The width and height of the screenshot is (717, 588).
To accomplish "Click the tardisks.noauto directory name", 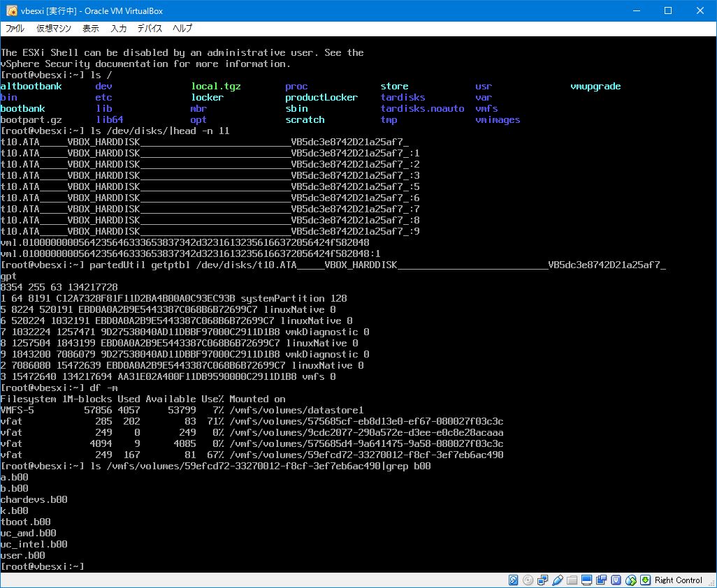I will (423, 108).
